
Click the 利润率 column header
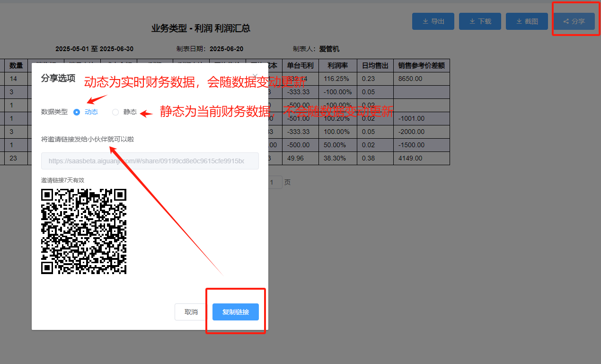click(x=338, y=65)
